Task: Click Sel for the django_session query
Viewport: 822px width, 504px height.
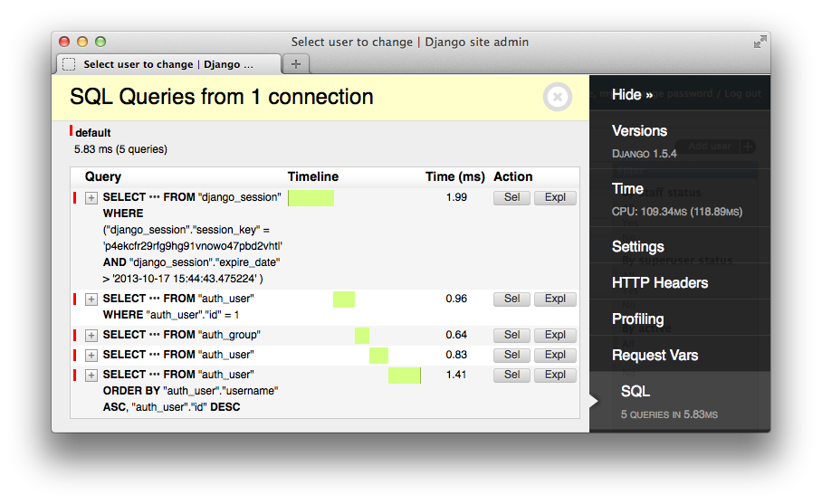Action: click(x=511, y=197)
